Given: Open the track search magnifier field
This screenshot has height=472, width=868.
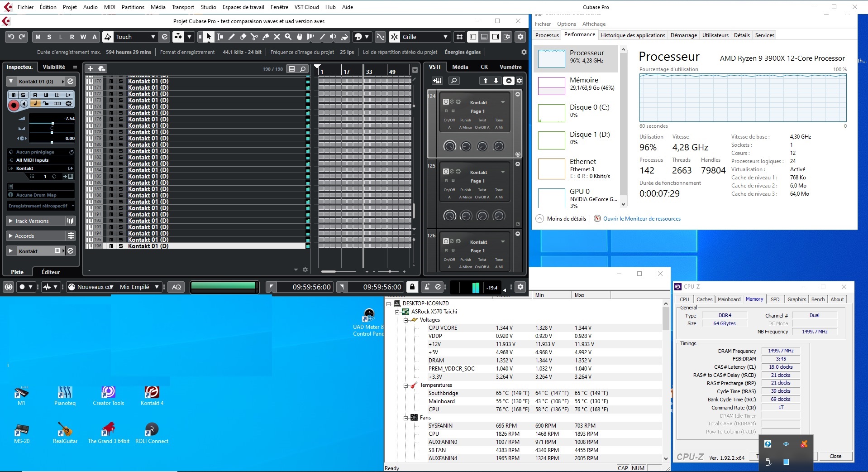Looking at the screenshot, I should click(302, 69).
